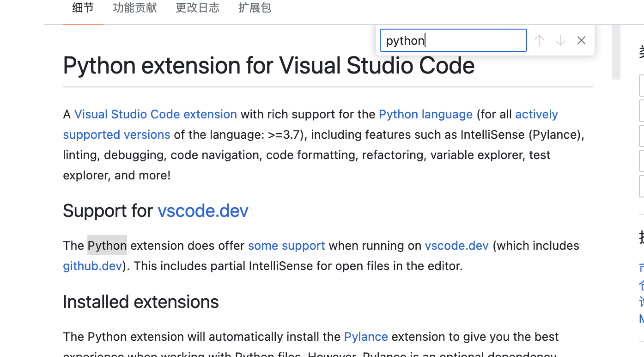Visit the 'some support' link
The width and height of the screenshot is (644, 357).
(286, 246)
